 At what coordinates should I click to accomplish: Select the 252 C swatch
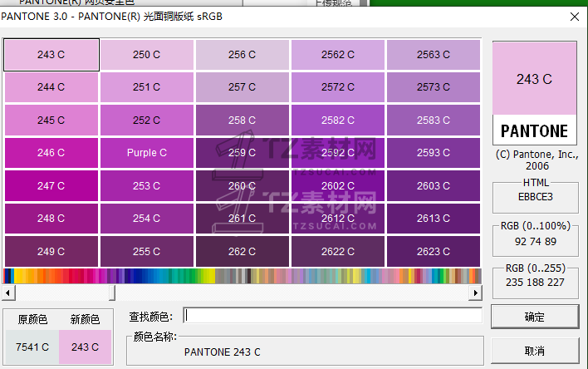[147, 121]
